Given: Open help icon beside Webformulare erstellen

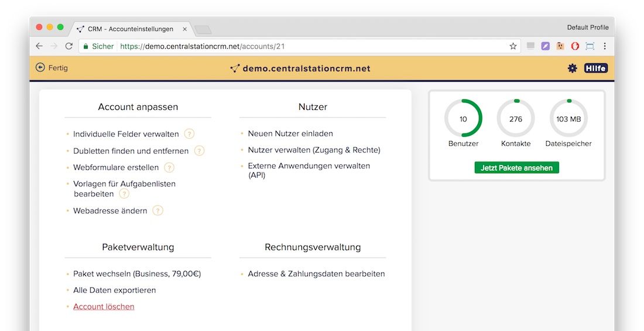Looking at the screenshot, I should [169, 168].
